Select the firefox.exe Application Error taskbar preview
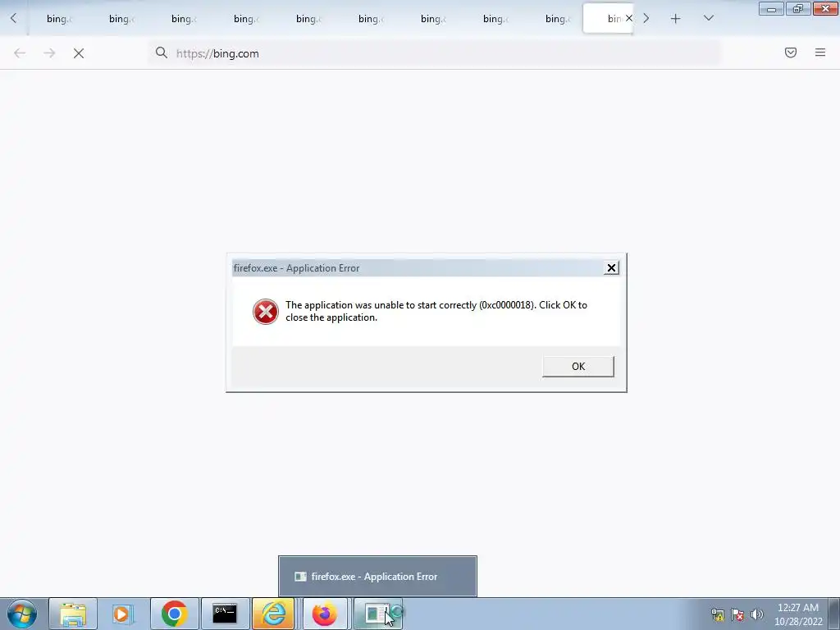The width and height of the screenshot is (840, 630). click(x=377, y=577)
